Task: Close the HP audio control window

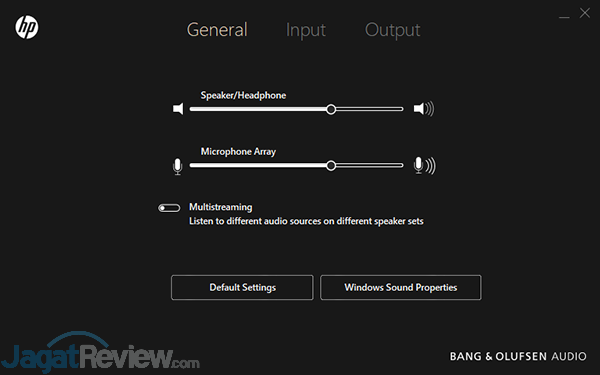Action: point(585,13)
